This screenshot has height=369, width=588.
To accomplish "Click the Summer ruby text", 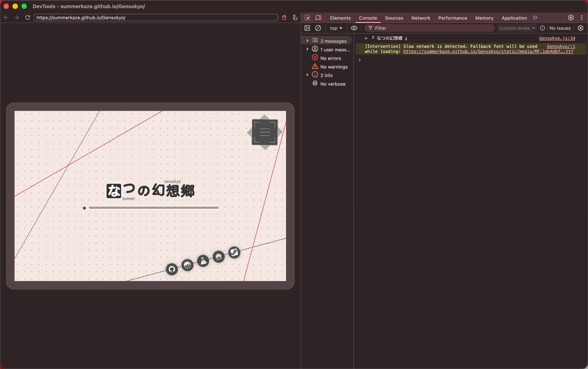I will (x=129, y=199).
